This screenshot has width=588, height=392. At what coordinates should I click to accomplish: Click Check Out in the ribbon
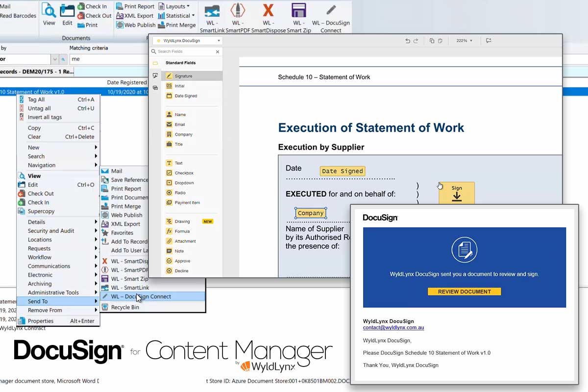[94, 16]
